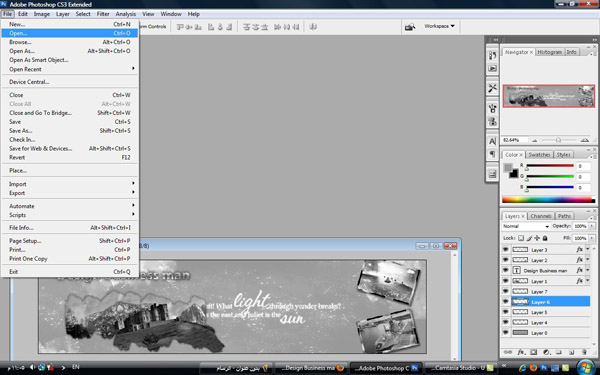Open the Fill slider arrow

[x=592, y=238]
